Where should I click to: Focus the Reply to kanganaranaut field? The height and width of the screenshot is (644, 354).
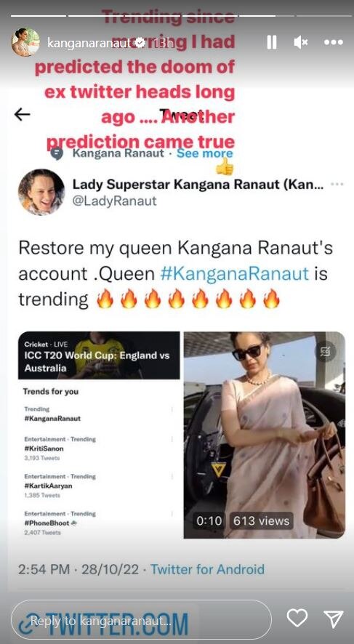tap(141, 619)
